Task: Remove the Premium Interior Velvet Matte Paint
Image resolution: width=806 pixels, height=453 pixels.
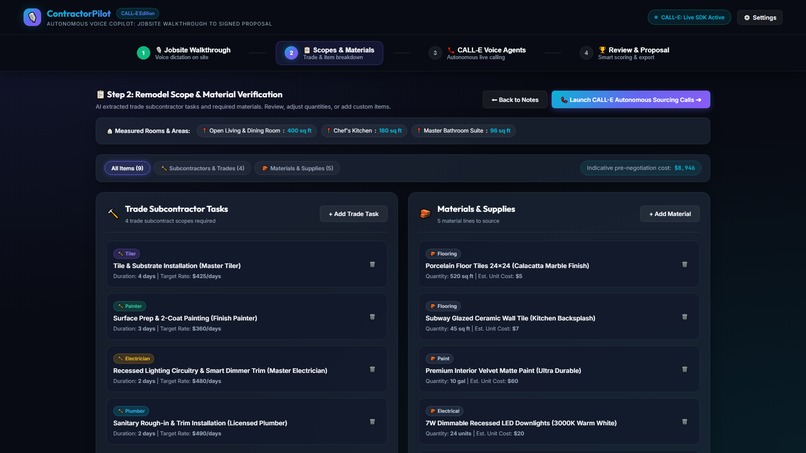Action: coord(684,369)
